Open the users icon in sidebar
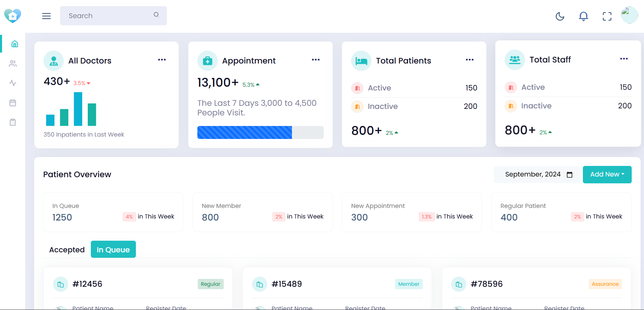 pyautogui.click(x=13, y=64)
